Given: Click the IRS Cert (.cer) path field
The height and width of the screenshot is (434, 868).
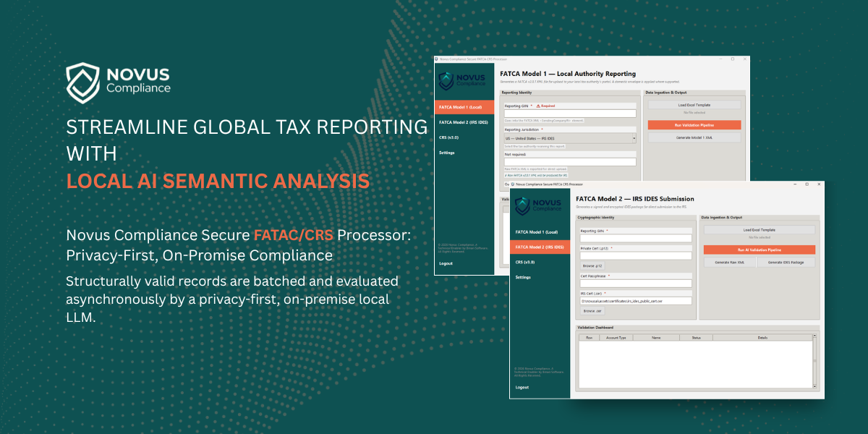Looking at the screenshot, I should (636, 301).
